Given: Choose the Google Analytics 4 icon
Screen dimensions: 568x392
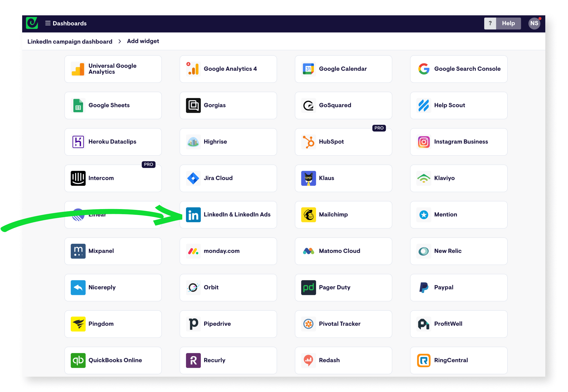Looking at the screenshot, I should [193, 69].
